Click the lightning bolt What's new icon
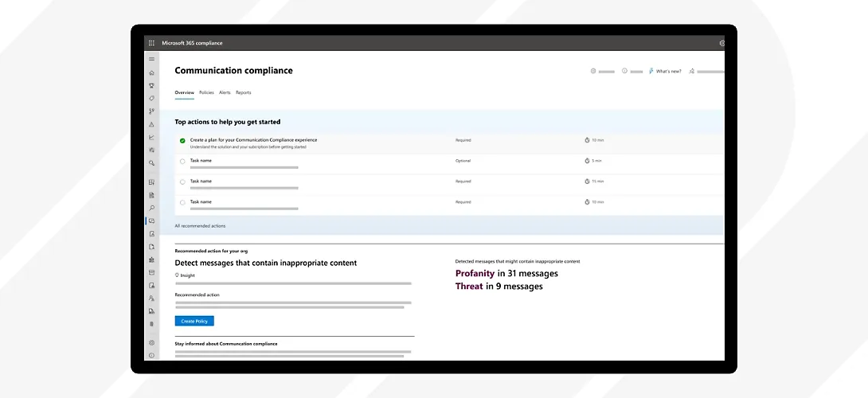This screenshot has width=868, height=398. click(651, 71)
